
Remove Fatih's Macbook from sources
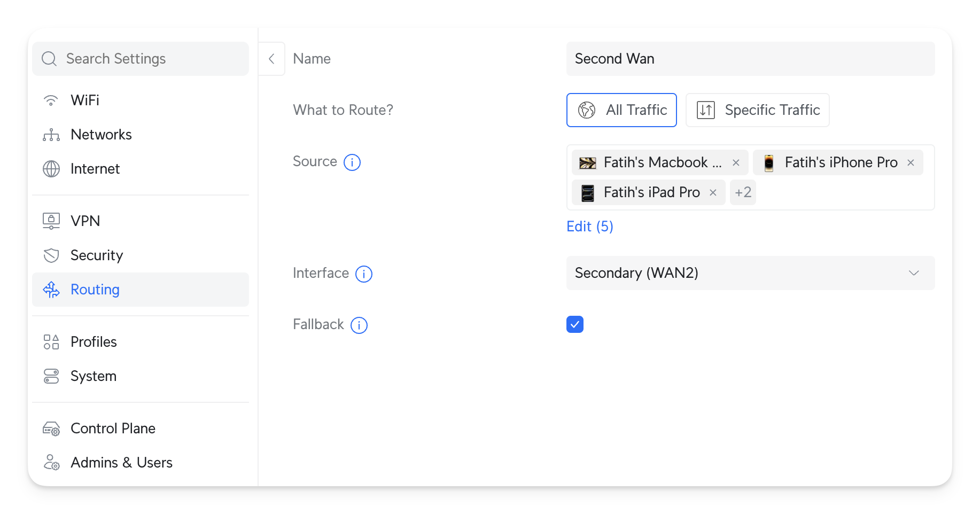pos(736,163)
